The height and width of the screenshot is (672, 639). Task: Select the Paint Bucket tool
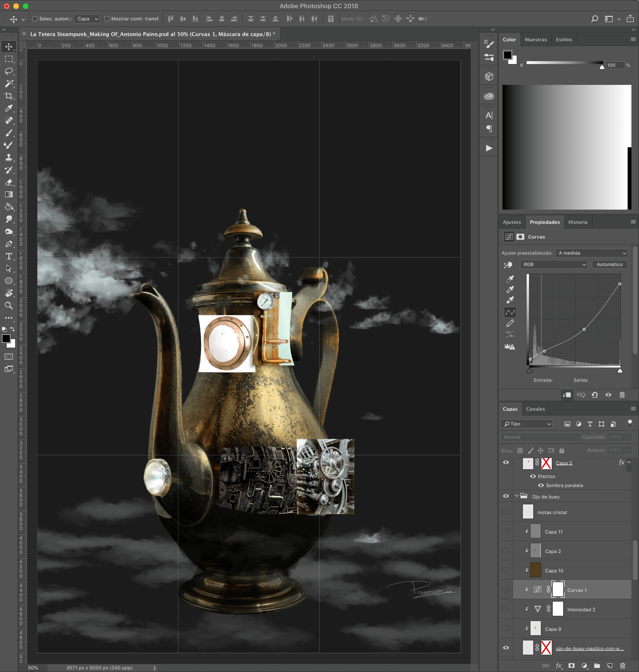[9, 207]
